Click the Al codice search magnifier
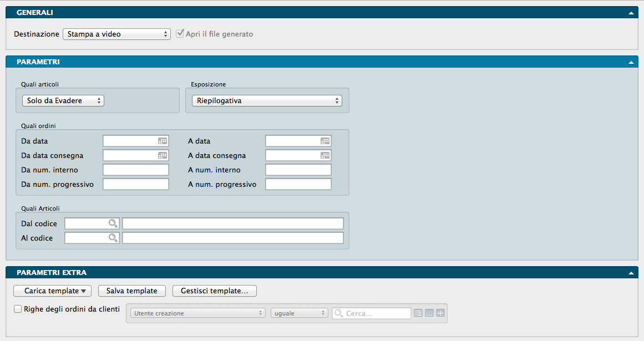 (113, 238)
